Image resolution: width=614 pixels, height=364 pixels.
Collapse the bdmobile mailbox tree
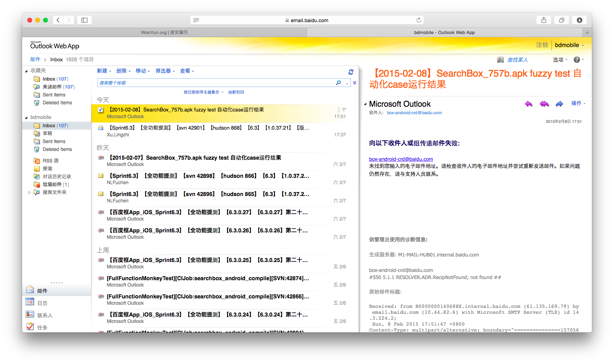26,117
